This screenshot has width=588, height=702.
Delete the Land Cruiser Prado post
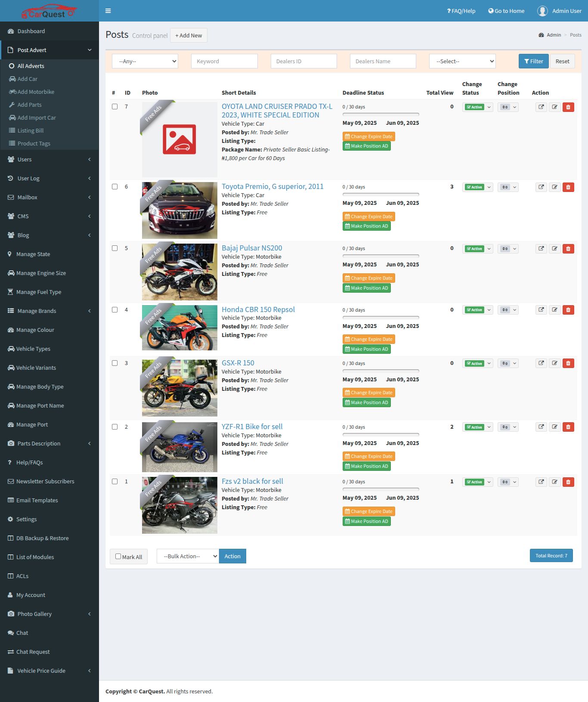pyautogui.click(x=568, y=107)
